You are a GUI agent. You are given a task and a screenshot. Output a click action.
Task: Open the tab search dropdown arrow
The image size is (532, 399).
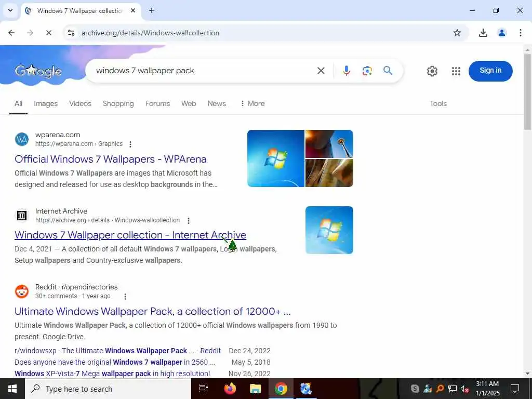pos(10,10)
